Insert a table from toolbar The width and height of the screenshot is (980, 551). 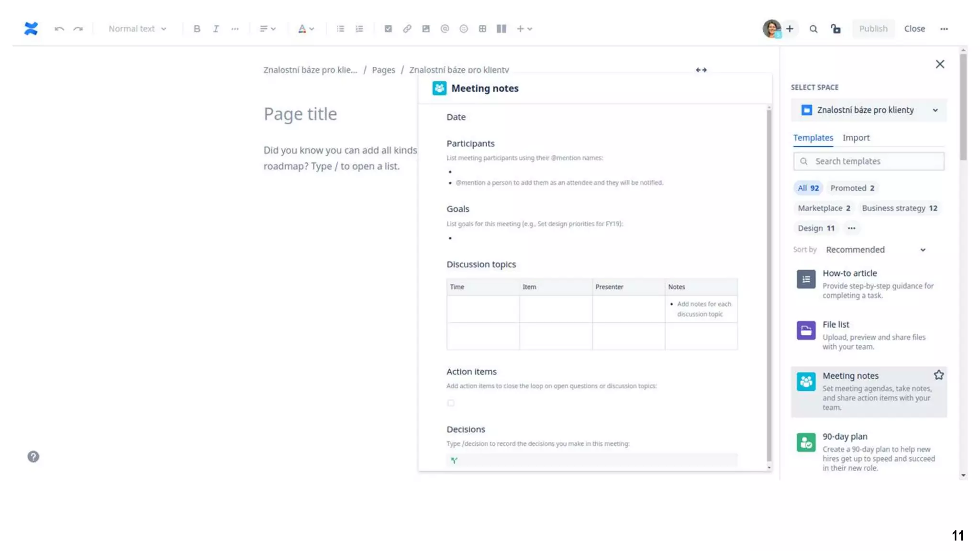point(482,29)
